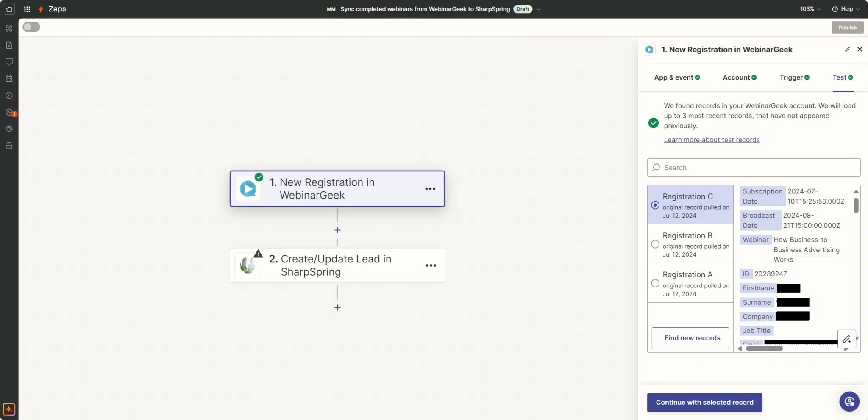The height and width of the screenshot is (420, 868).
Task: Click the Webinar field label
Action: pyautogui.click(x=756, y=240)
